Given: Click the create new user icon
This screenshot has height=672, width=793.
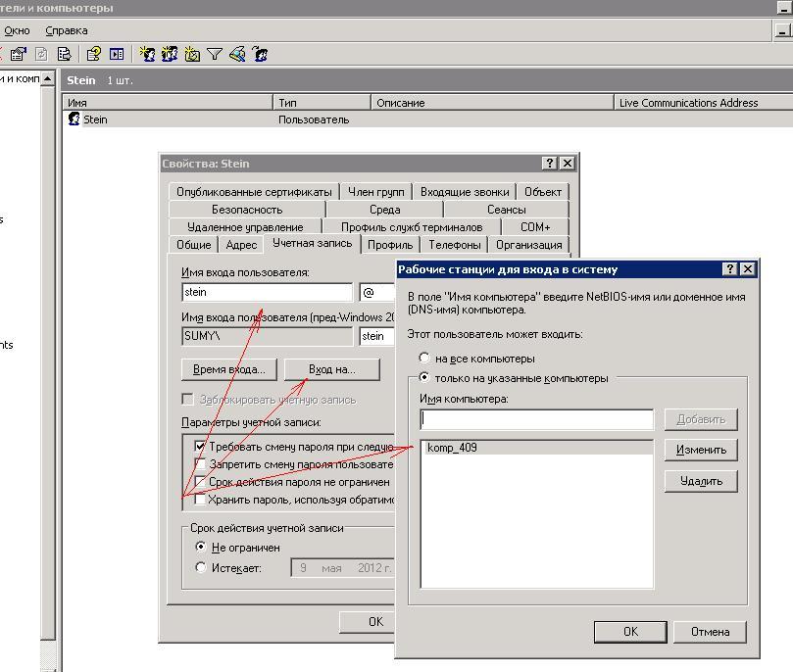Looking at the screenshot, I should (148, 55).
